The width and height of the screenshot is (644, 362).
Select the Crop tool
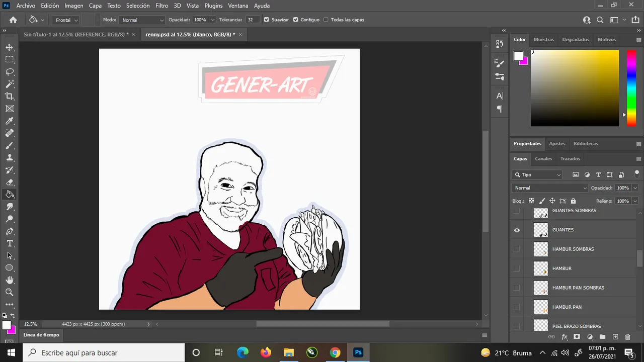coord(10,96)
